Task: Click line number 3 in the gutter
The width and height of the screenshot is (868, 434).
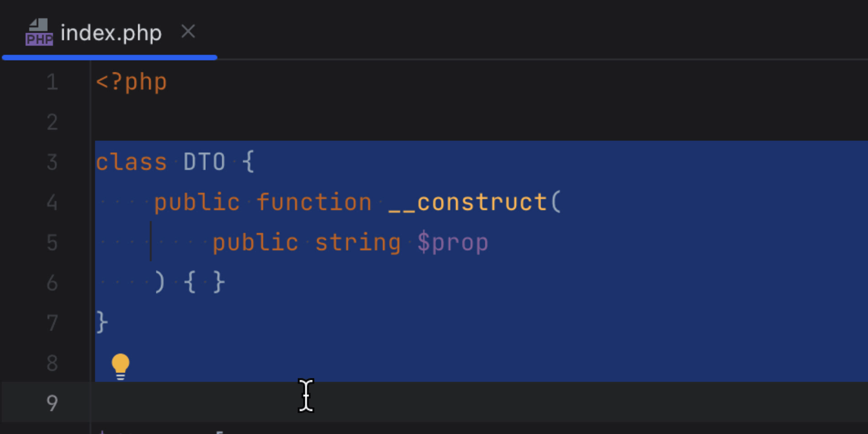Action: coord(52,162)
